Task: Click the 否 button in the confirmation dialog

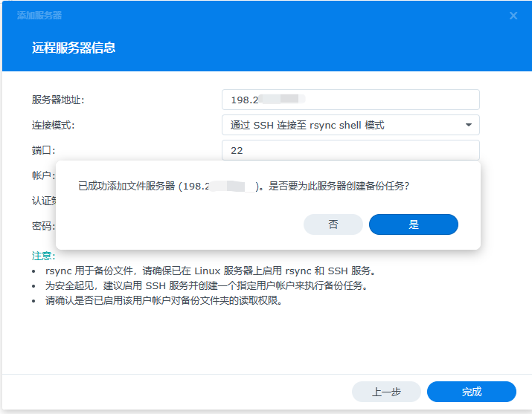Action: pos(333,224)
